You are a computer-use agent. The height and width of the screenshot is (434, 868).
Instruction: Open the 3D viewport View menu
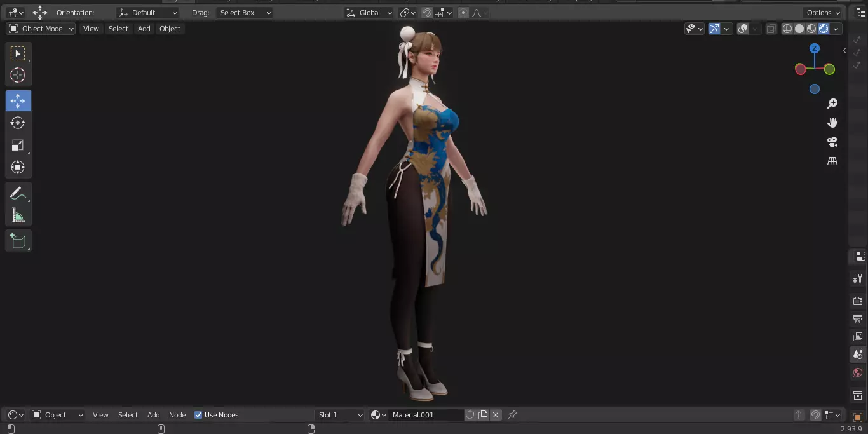click(x=91, y=29)
